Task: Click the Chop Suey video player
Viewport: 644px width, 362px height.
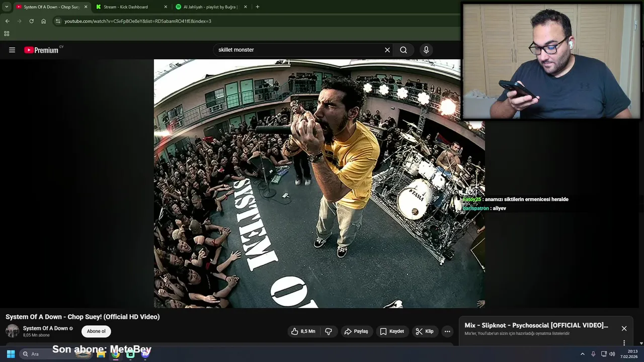Action: pyautogui.click(x=319, y=184)
